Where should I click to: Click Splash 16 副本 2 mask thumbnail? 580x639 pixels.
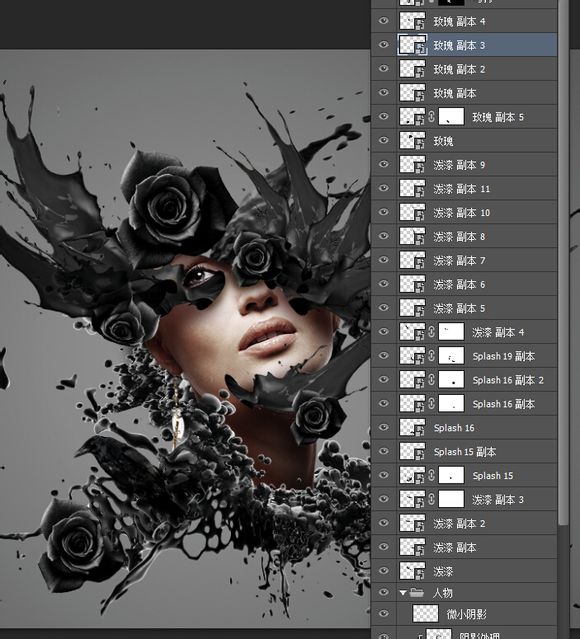point(451,380)
